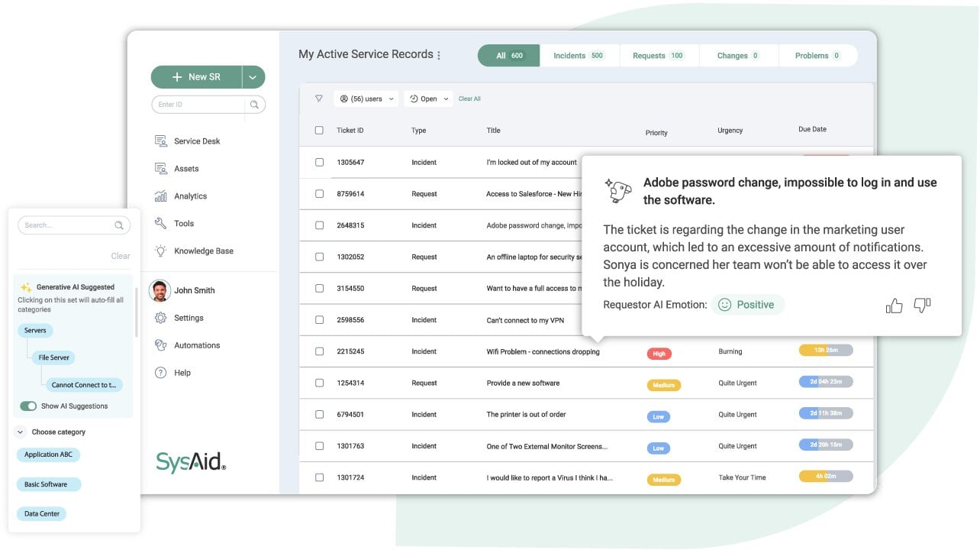Open Automations icon in sidebar
980x550 pixels.
pos(161,345)
